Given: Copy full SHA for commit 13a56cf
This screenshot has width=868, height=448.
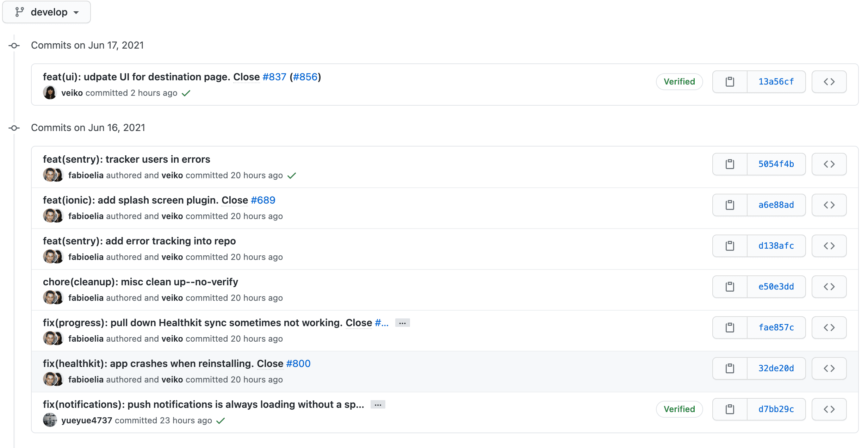Looking at the screenshot, I should point(730,82).
